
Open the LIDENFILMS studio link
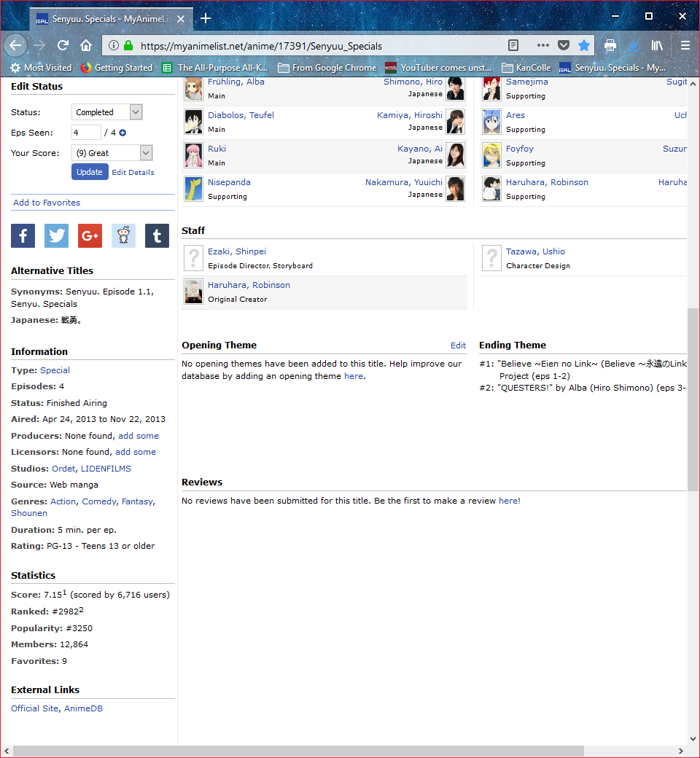[106, 469]
